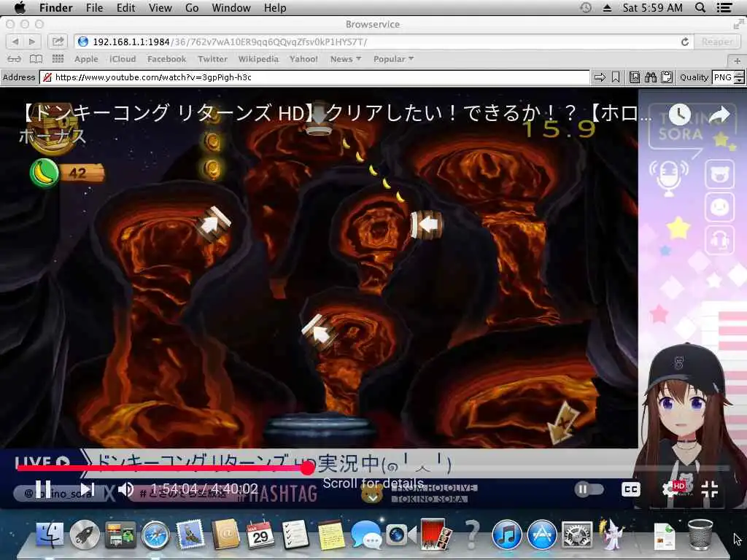
Task: Click the Watch Later clock icon
Action: click(x=679, y=114)
